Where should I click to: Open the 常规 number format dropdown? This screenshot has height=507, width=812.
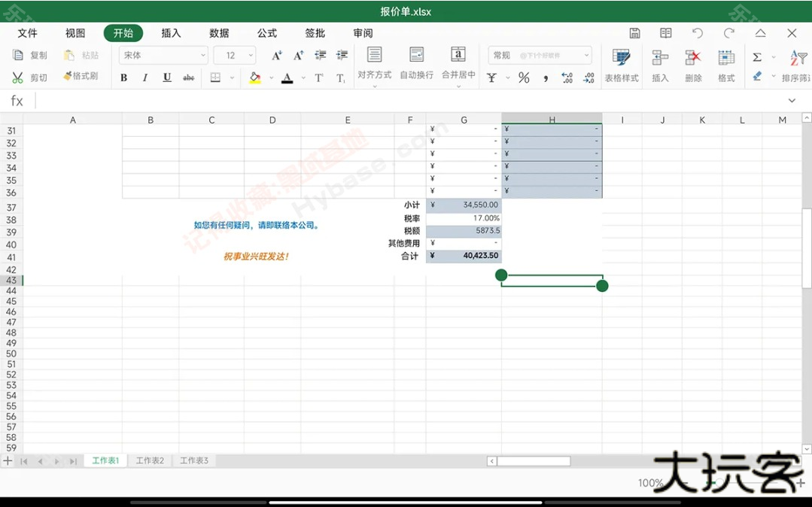(x=539, y=54)
